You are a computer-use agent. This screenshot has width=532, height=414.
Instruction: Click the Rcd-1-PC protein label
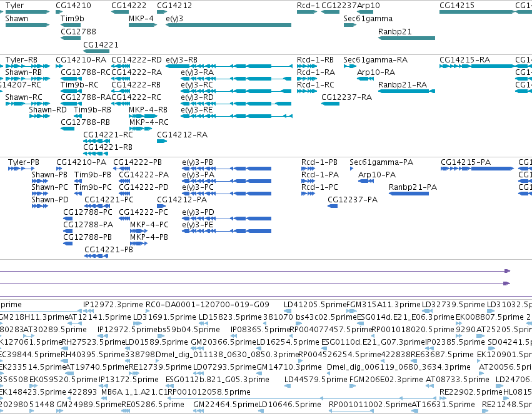tap(319, 187)
